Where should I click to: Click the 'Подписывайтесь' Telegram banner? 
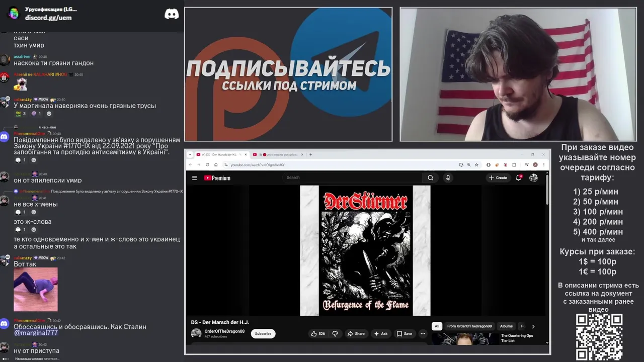[x=288, y=74]
